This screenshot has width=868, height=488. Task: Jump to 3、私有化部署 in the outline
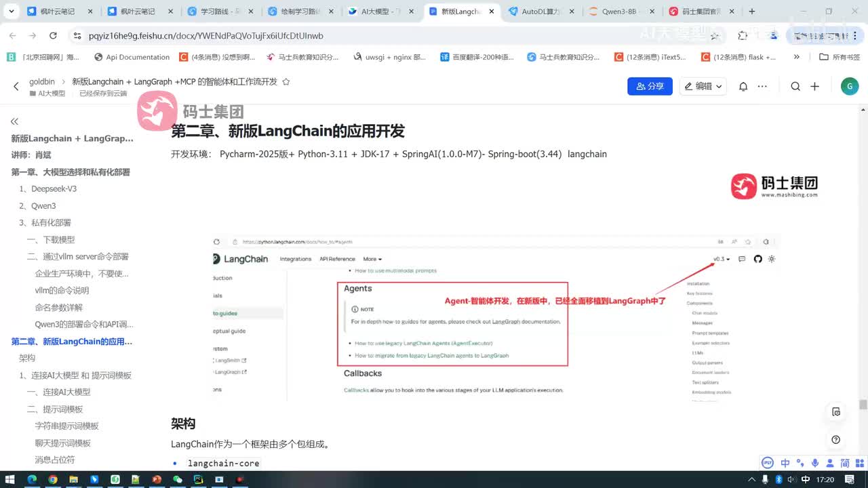tap(45, 222)
